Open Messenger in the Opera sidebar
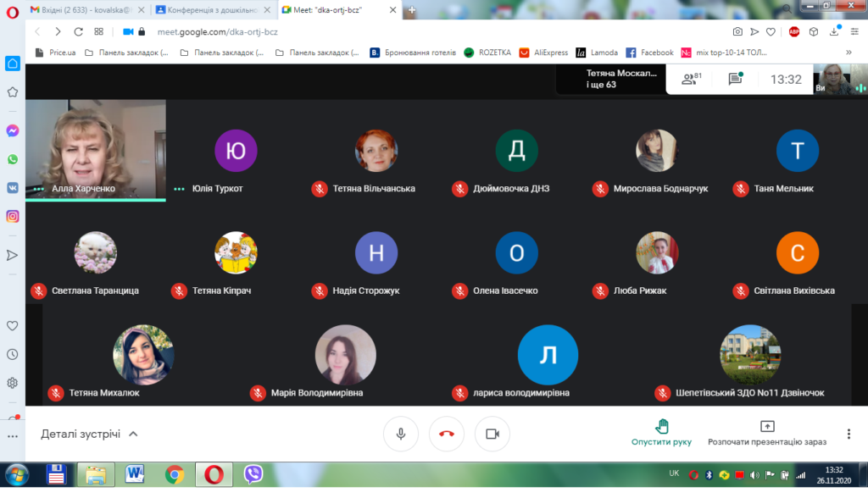This screenshot has width=868, height=498. 12,130
